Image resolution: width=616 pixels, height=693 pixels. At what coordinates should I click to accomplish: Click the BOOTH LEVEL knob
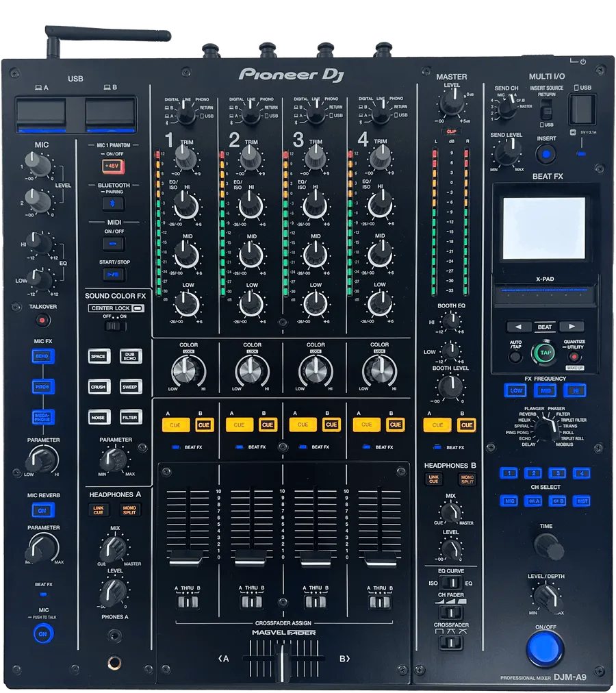point(450,386)
